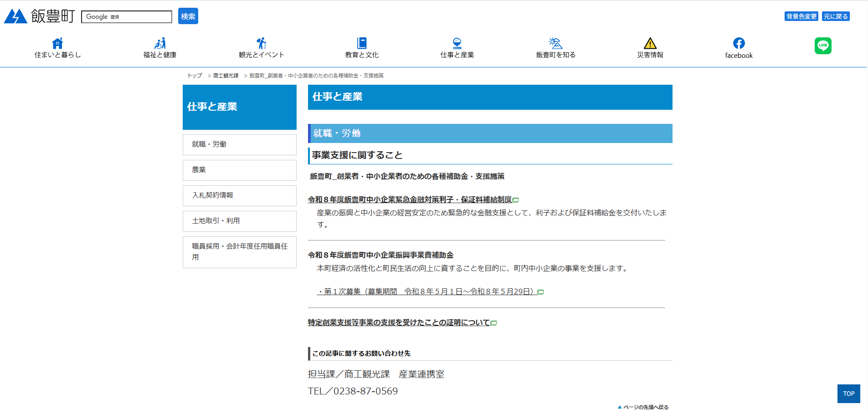
Task: Click the 就職・労働 section heading
Action: tap(490, 133)
